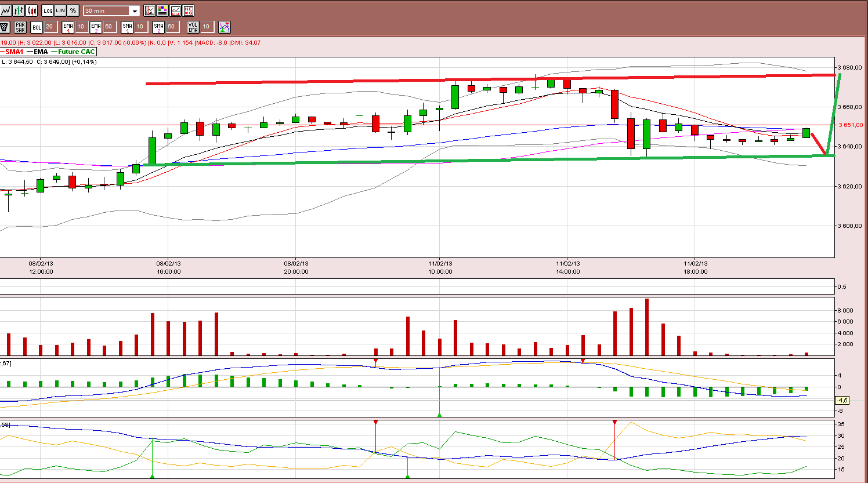
Task: Edit the SMA 2 period field
Action: point(172,27)
